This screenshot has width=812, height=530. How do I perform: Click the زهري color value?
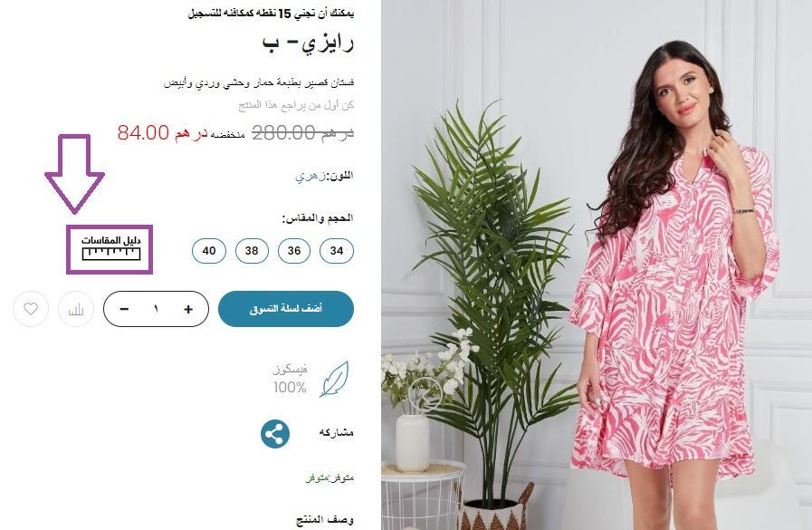pos(310,176)
